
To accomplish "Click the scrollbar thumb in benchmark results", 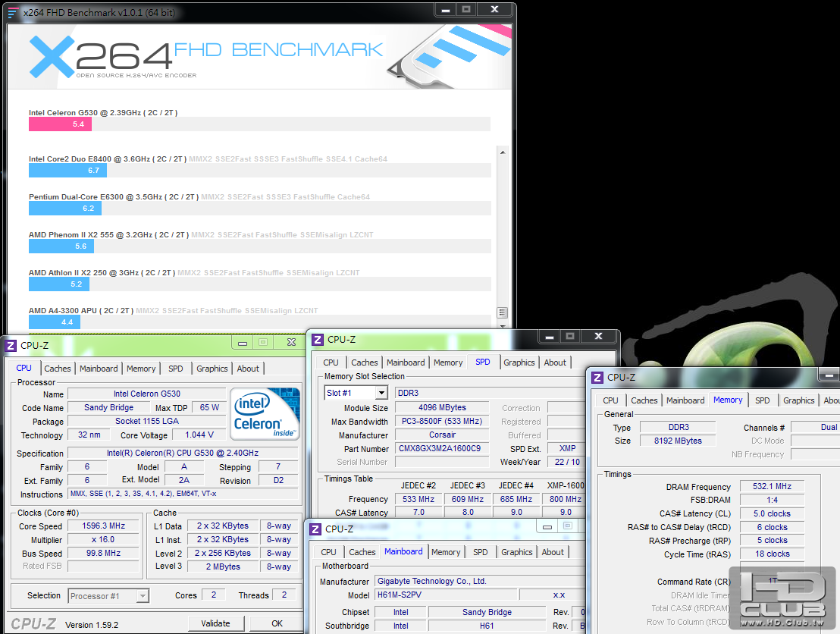I will (x=503, y=312).
